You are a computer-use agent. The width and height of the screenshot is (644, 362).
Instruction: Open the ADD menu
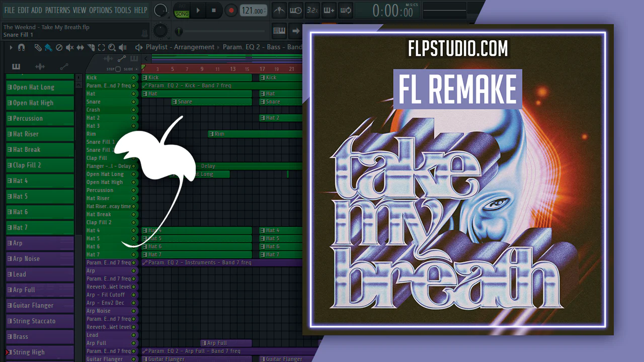37,10
